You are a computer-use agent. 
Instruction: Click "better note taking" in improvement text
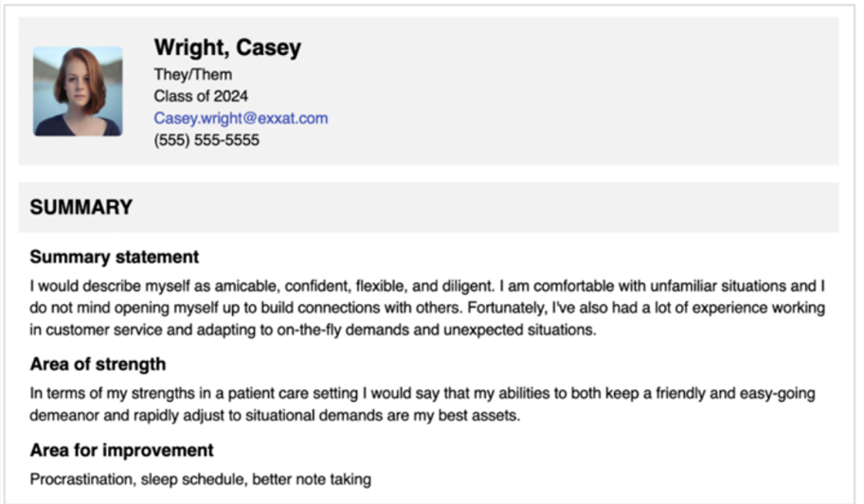tap(312, 479)
